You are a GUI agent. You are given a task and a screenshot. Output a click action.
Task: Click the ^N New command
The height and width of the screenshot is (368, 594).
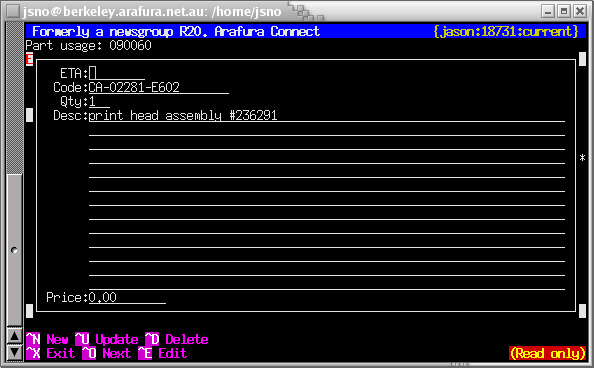(x=47, y=339)
